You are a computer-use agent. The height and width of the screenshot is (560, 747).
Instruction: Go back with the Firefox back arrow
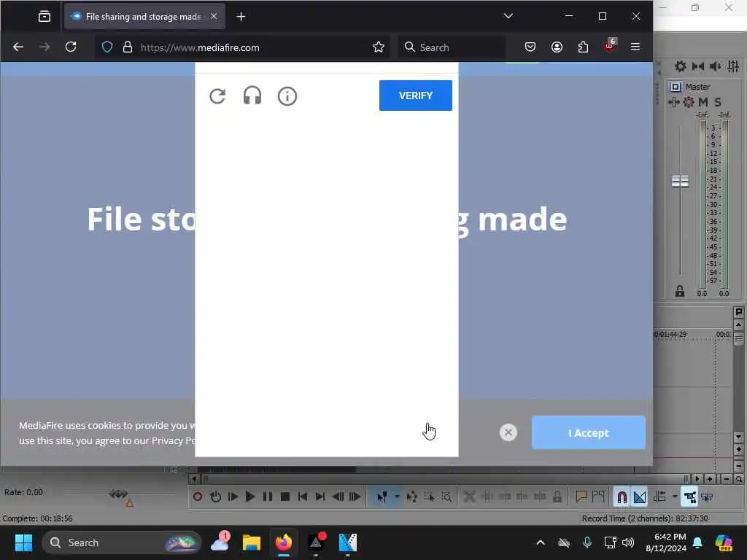point(18,47)
